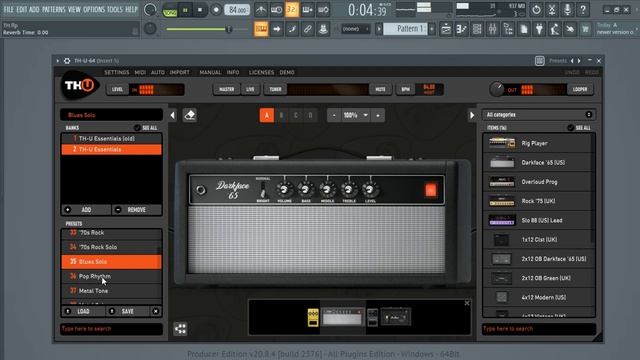
Task: Open the plugin options gear icon
Action: (x=67, y=61)
